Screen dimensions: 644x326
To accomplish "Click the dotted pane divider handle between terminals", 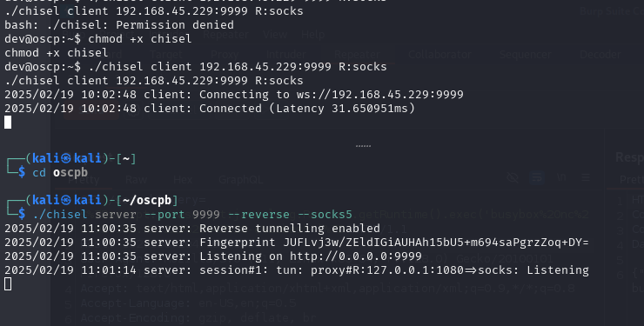I will (x=363, y=145).
